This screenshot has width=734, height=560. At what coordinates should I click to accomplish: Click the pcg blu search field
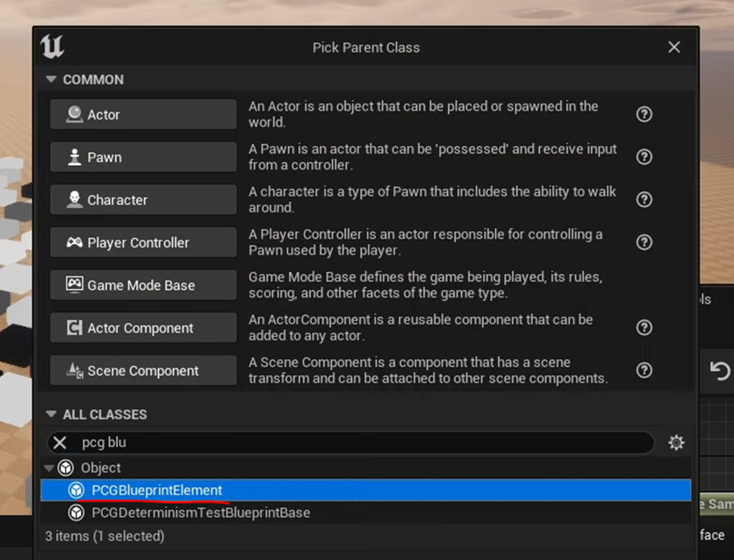coord(351,442)
